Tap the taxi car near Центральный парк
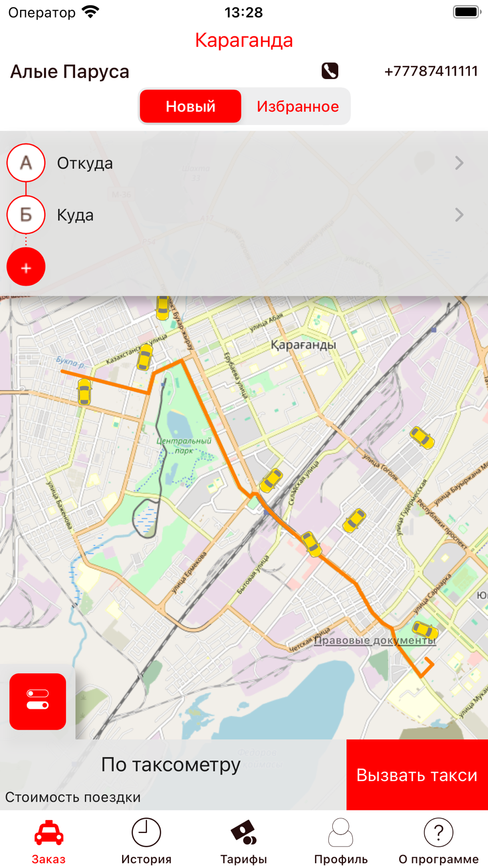 pyautogui.click(x=271, y=480)
